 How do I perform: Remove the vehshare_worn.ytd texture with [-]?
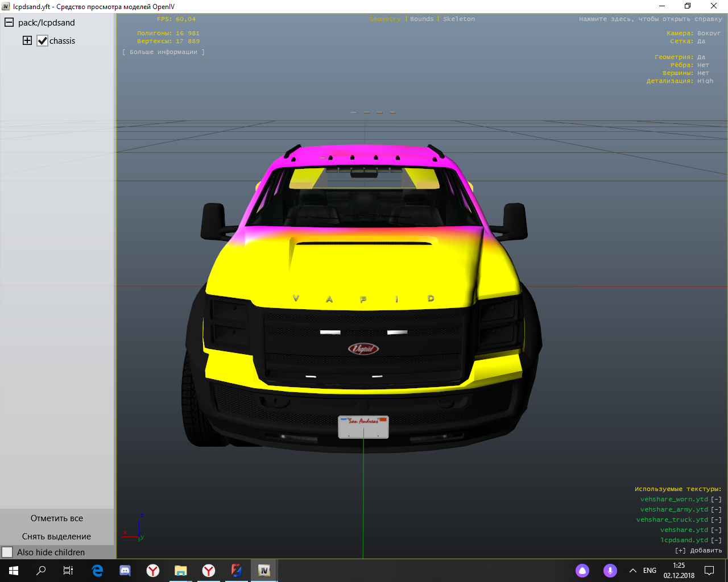pos(716,500)
